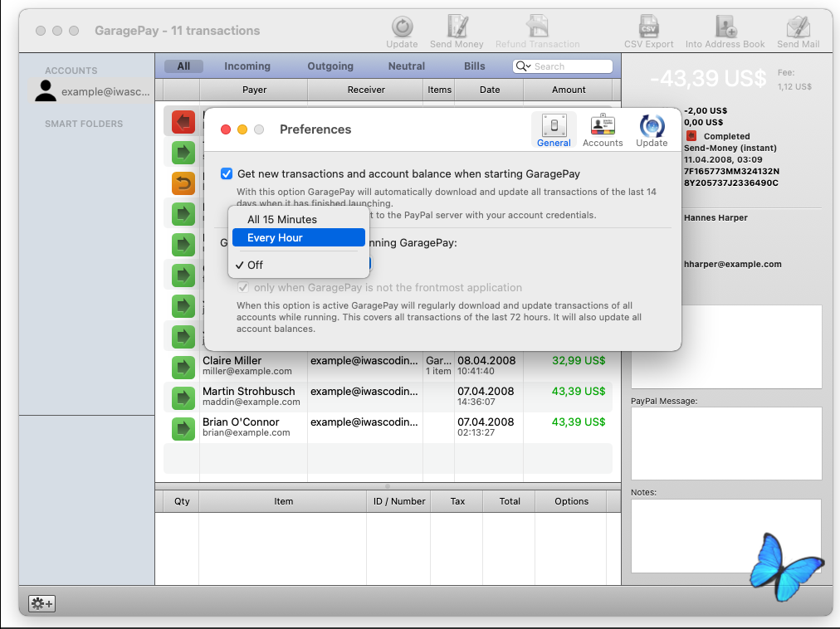Expand the search options magnifier dropdown

tap(523, 66)
